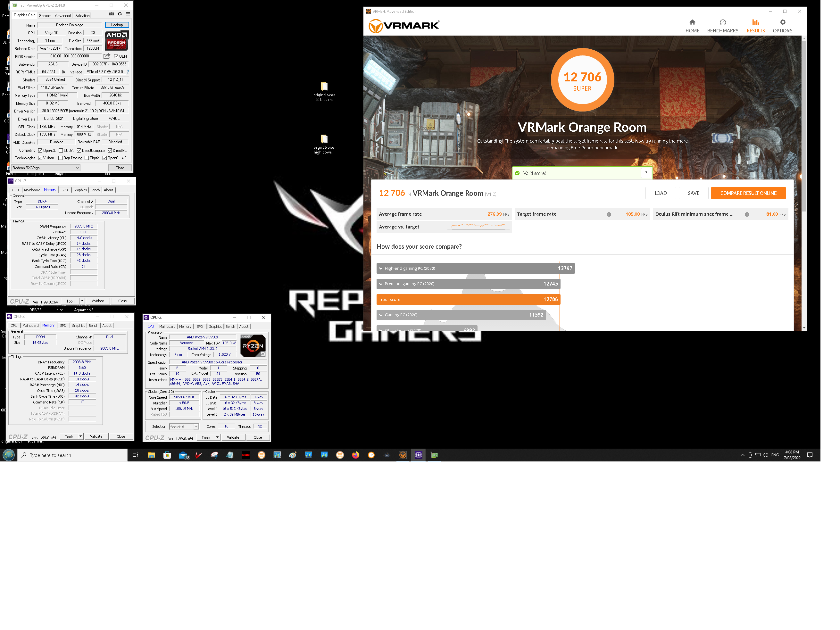840x630 pixels.
Task: Open File Explorer from the taskbar
Action: [x=152, y=455]
